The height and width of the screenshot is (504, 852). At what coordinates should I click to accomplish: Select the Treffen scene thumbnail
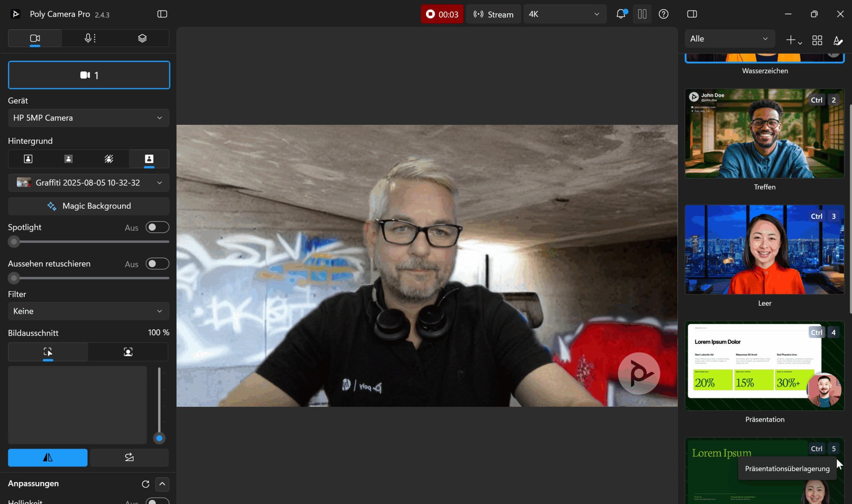tap(764, 134)
